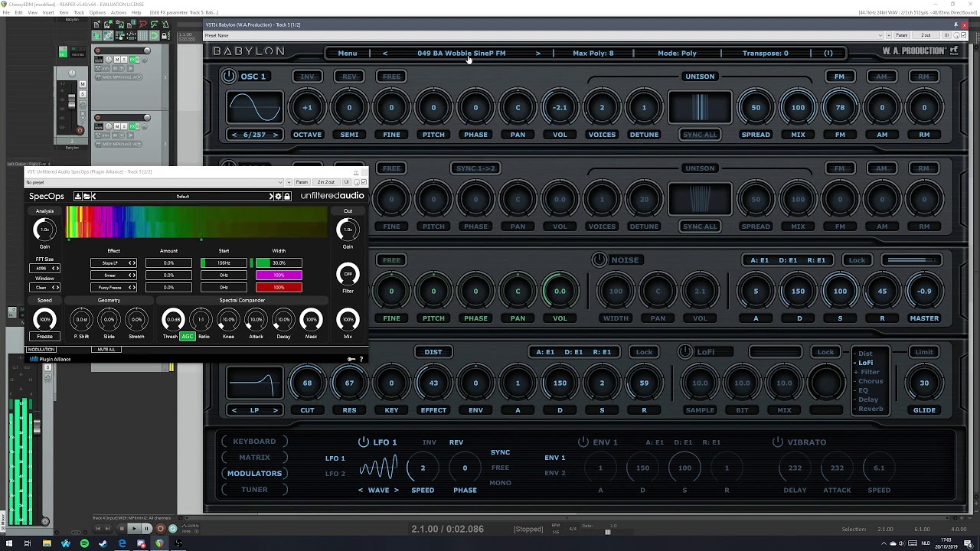The width and height of the screenshot is (980, 551).
Task: Change FFT Size 4096 selector
Action: pos(44,269)
